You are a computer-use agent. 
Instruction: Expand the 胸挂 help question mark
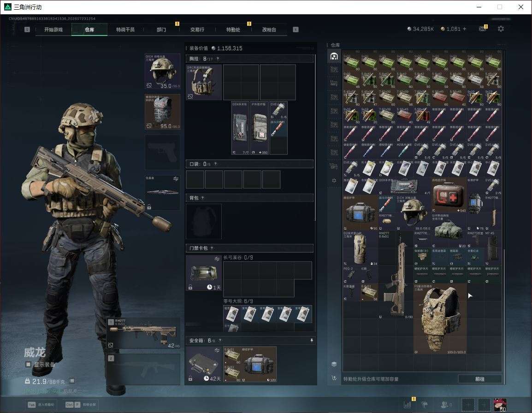pos(218,59)
